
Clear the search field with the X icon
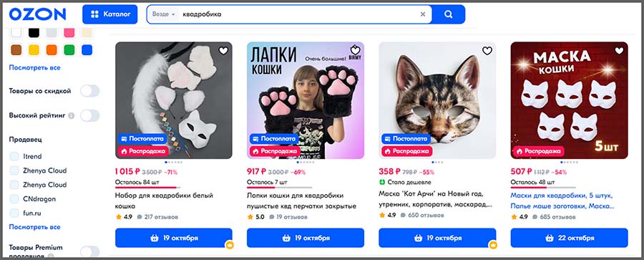pyautogui.click(x=423, y=14)
